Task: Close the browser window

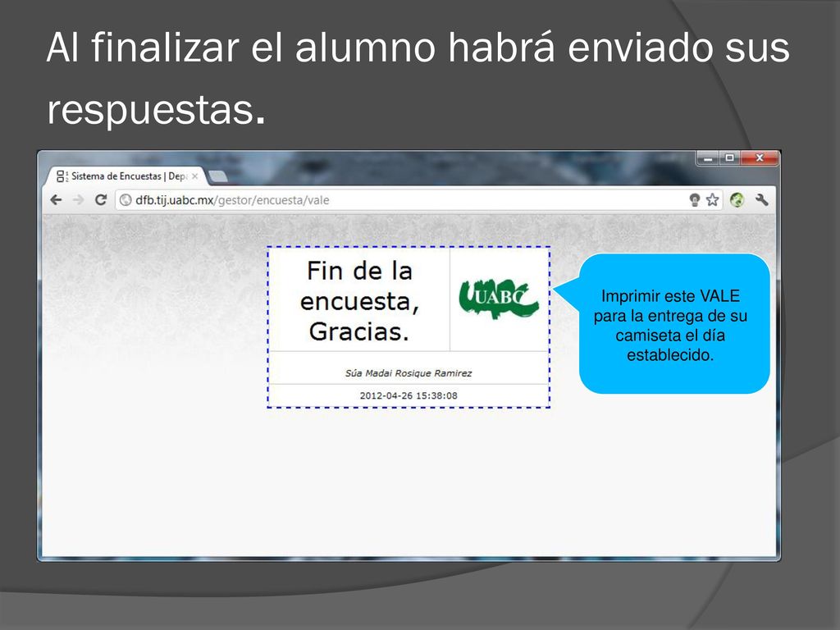Action: [x=759, y=158]
